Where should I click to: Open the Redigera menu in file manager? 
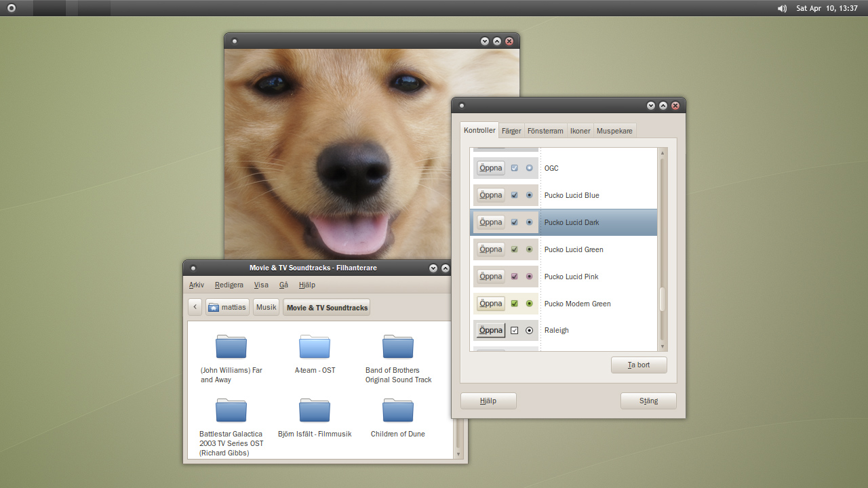point(229,285)
